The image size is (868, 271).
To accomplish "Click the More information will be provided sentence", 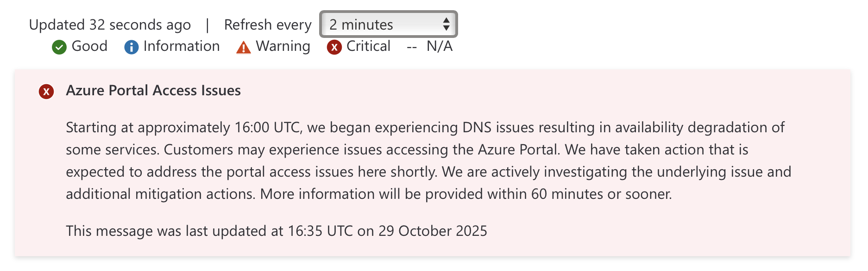I will (x=465, y=194).
